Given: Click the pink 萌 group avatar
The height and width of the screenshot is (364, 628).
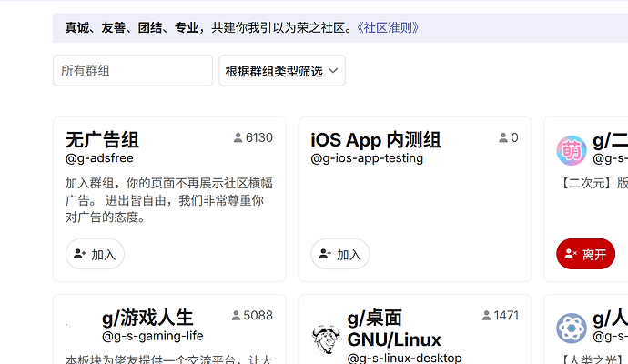Looking at the screenshot, I should pos(572,150).
